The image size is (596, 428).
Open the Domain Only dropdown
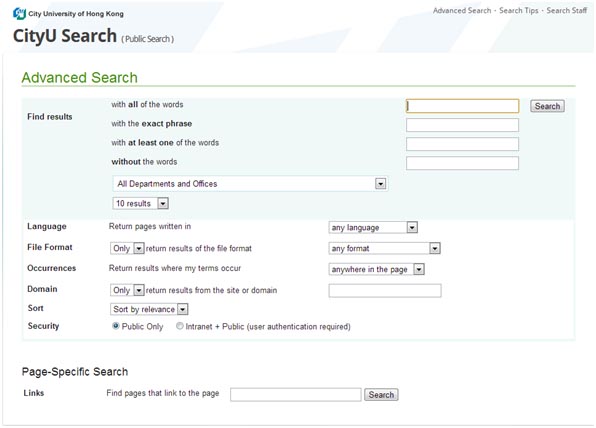(x=127, y=290)
